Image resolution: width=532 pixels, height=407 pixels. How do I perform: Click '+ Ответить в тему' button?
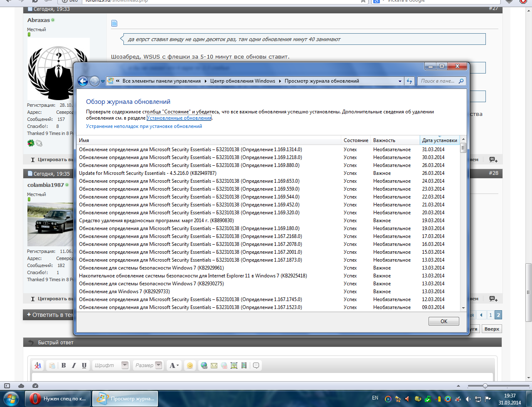pyautogui.click(x=49, y=315)
